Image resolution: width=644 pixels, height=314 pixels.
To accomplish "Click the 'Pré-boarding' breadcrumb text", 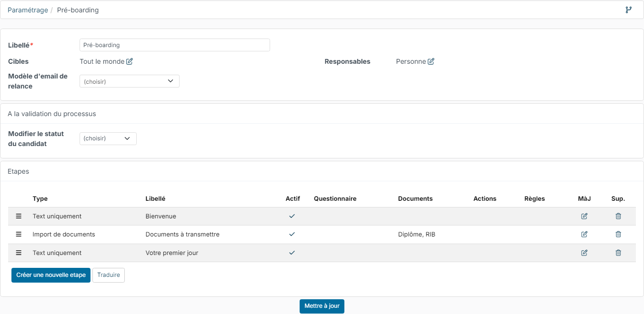I will (x=78, y=10).
